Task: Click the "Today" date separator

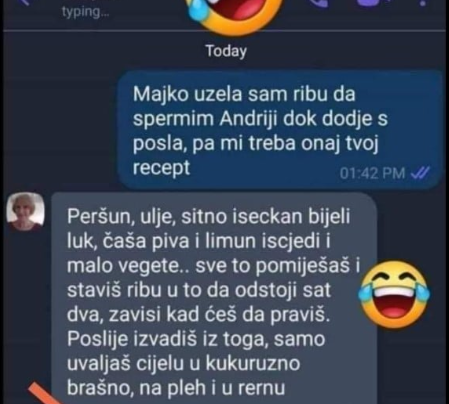Action: [x=226, y=51]
